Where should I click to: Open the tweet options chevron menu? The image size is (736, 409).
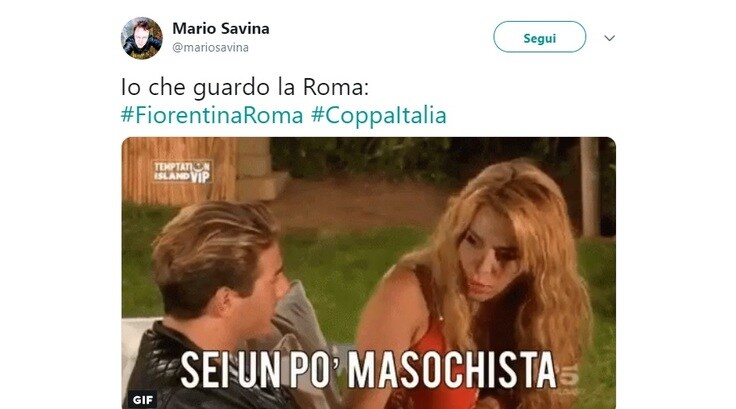609,38
